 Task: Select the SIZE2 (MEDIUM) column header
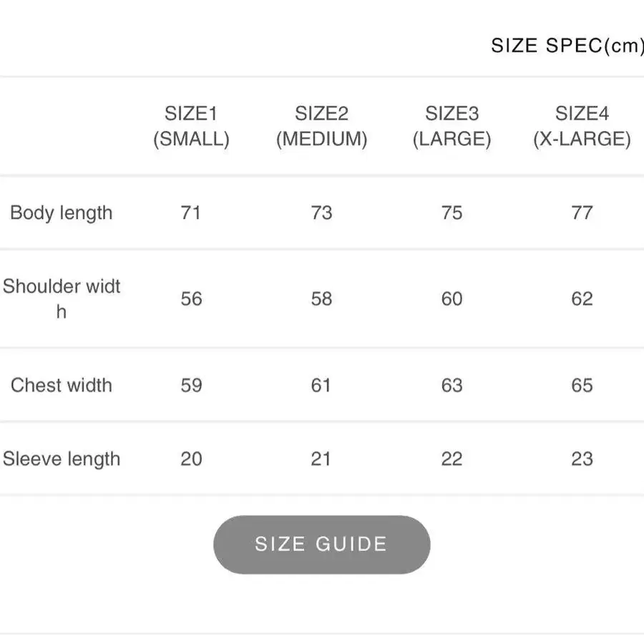321,126
